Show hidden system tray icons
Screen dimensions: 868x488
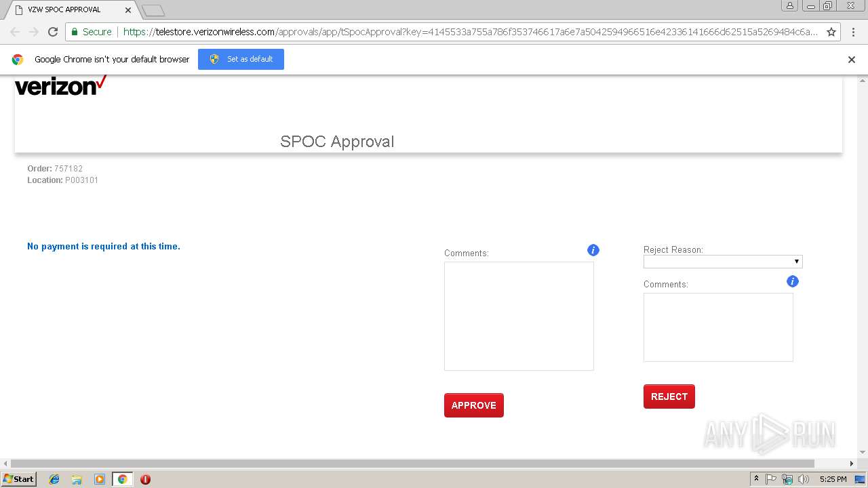(x=757, y=479)
